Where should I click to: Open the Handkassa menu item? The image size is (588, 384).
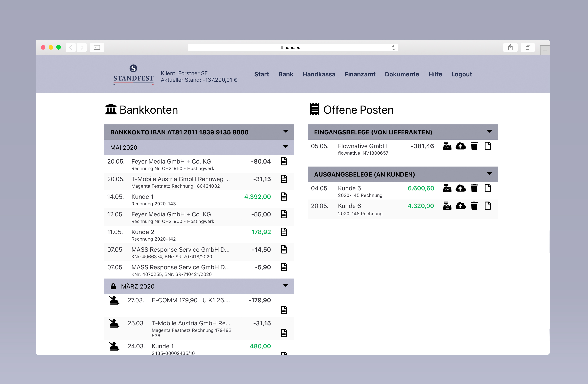pyautogui.click(x=319, y=74)
